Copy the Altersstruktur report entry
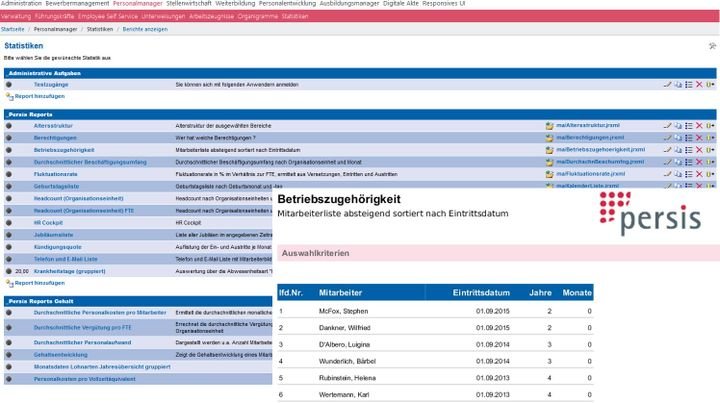Viewport: 720px width, 403px height. [678, 125]
